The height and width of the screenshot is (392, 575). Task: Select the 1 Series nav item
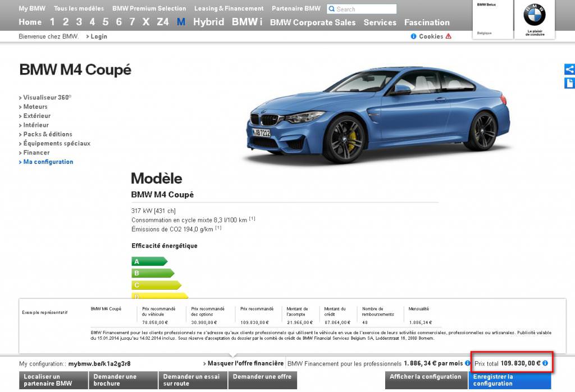pyautogui.click(x=52, y=22)
